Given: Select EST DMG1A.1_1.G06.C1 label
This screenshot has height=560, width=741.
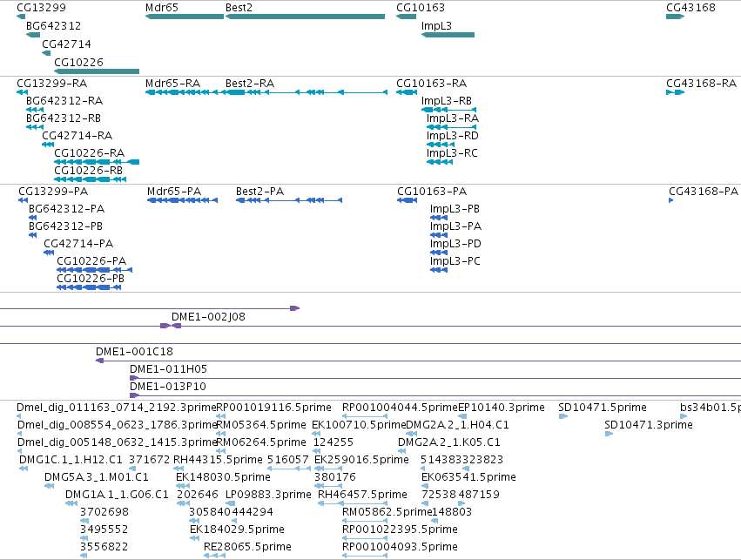Looking at the screenshot, I should point(117,495).
